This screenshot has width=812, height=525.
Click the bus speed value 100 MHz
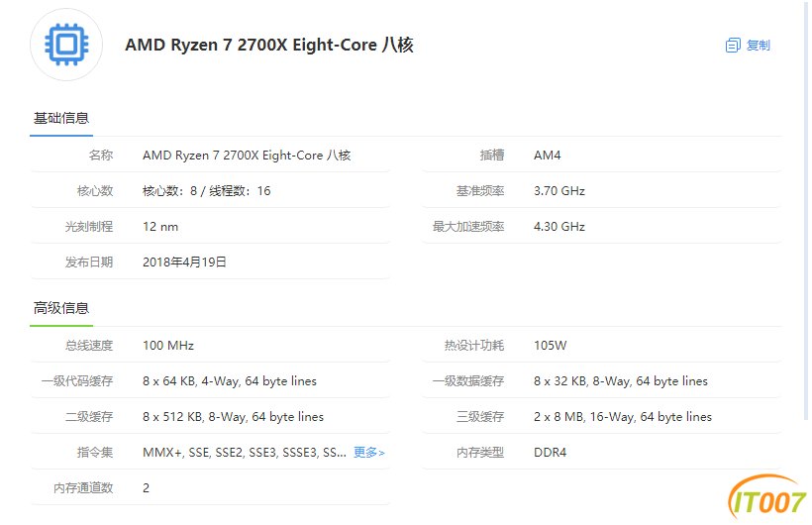(x=167, y=345)
